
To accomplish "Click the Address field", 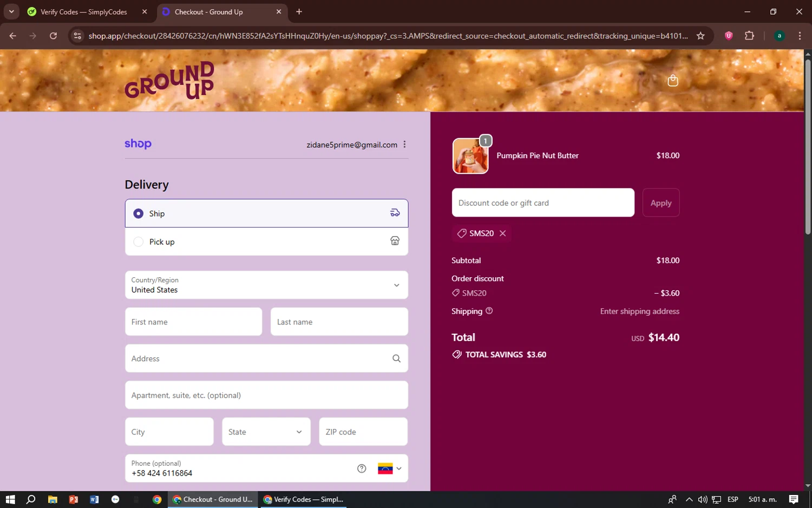I will coord(266,359).
